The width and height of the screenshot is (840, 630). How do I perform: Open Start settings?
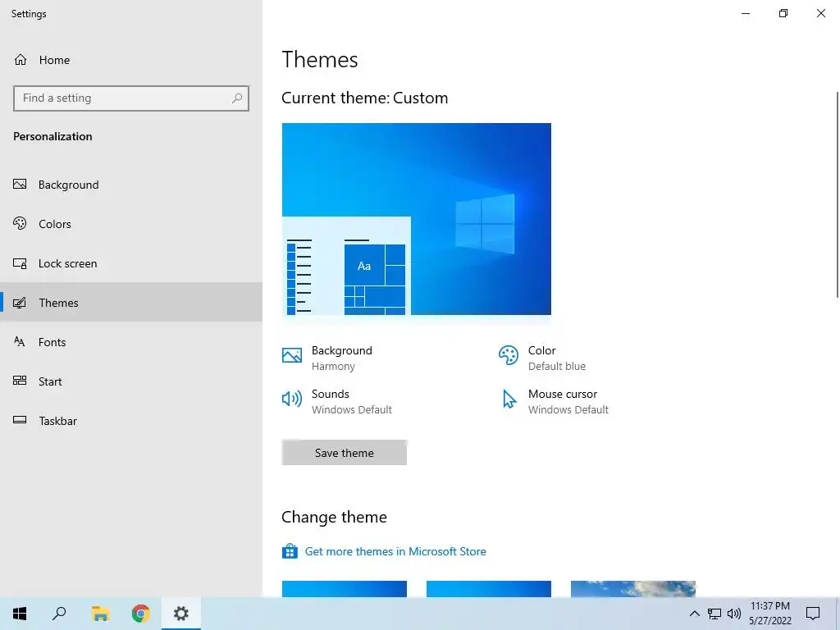[131, 381]
